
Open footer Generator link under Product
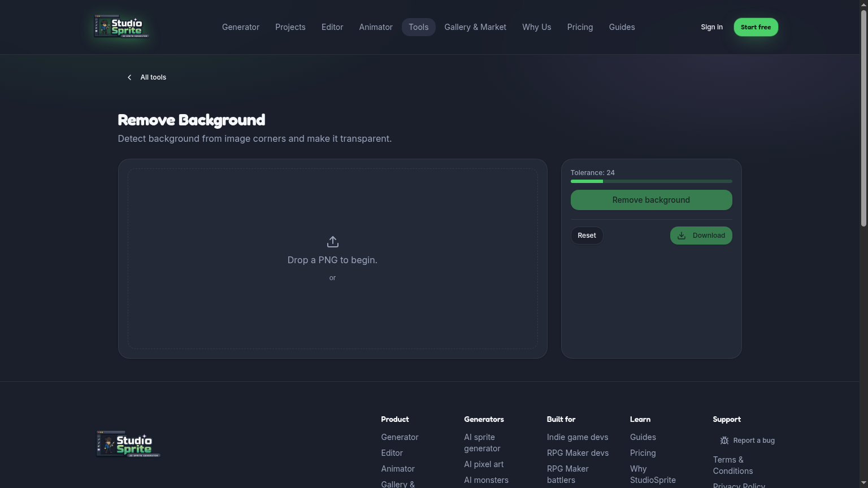pos(400,437)
